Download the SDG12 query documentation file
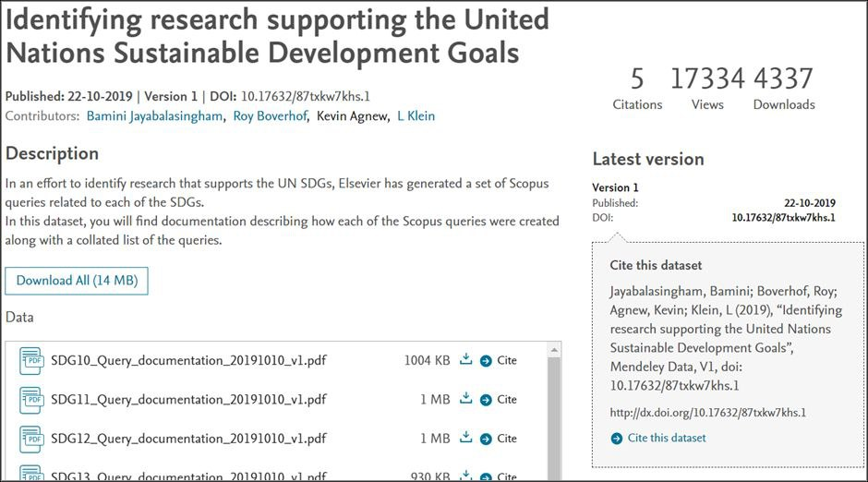 pos(466,438)
